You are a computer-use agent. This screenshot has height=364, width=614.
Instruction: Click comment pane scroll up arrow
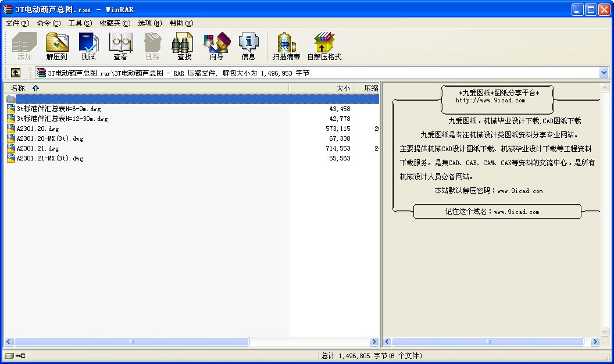click(x=605, y=88)
